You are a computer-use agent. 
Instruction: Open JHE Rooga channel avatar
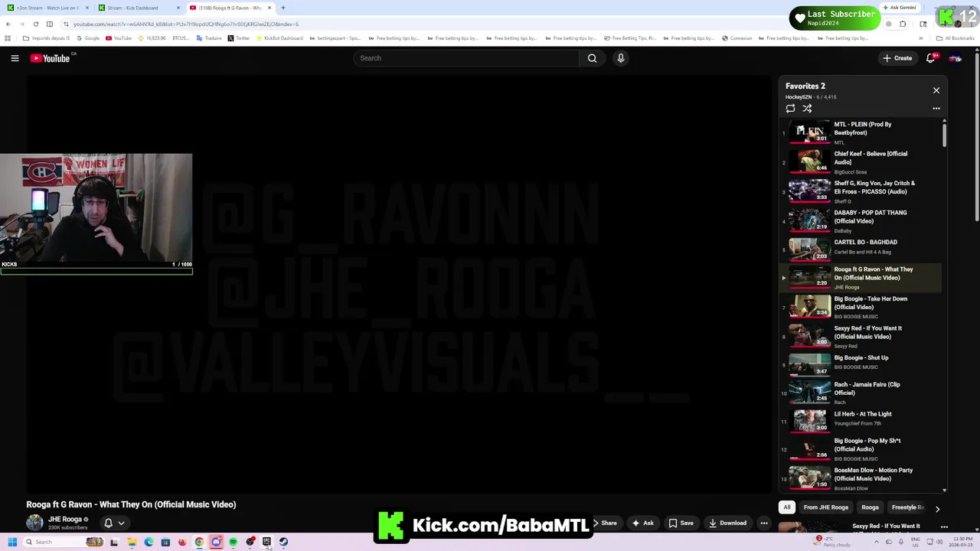(34, 523)
